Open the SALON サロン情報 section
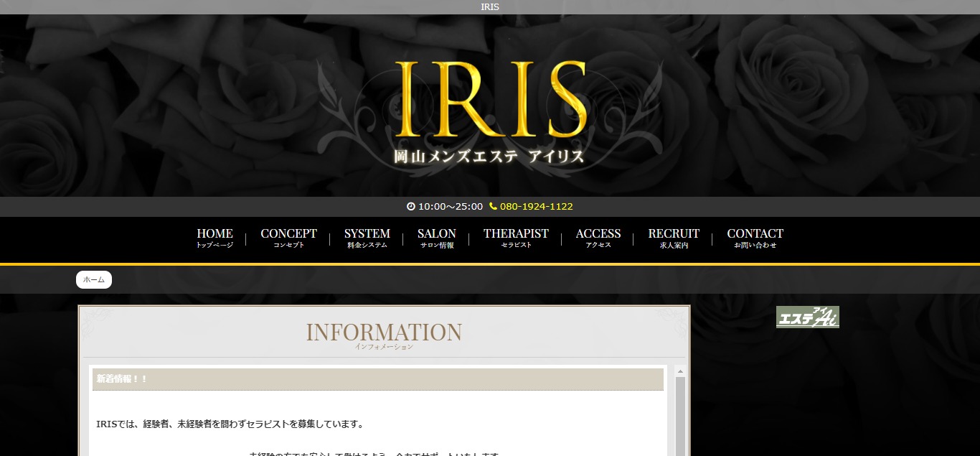This screenshot has height=456, width=980. coord(436,238)
